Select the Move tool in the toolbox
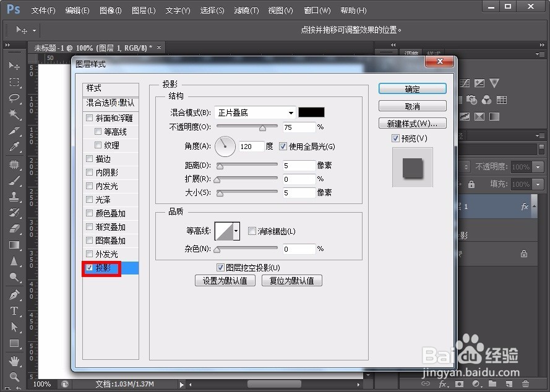Screen dimensions: 550x392 coord(14,66)
